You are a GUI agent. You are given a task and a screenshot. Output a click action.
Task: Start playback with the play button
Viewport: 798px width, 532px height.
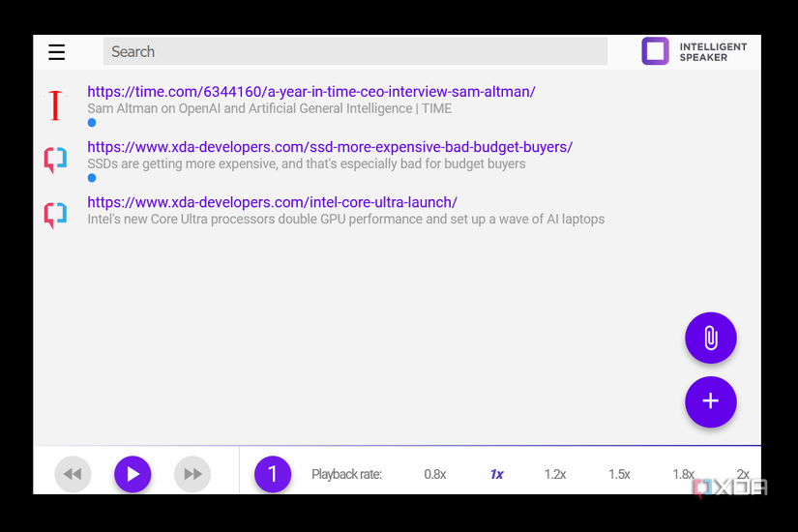click(133, 475)
